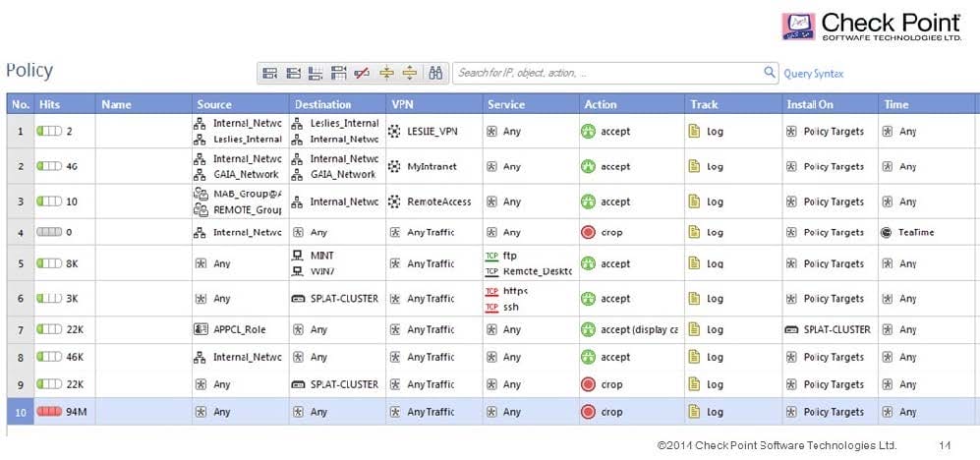Click the log track icon in rule 2
The height and width of the screenshot is (460, 980).
[693, 166]
